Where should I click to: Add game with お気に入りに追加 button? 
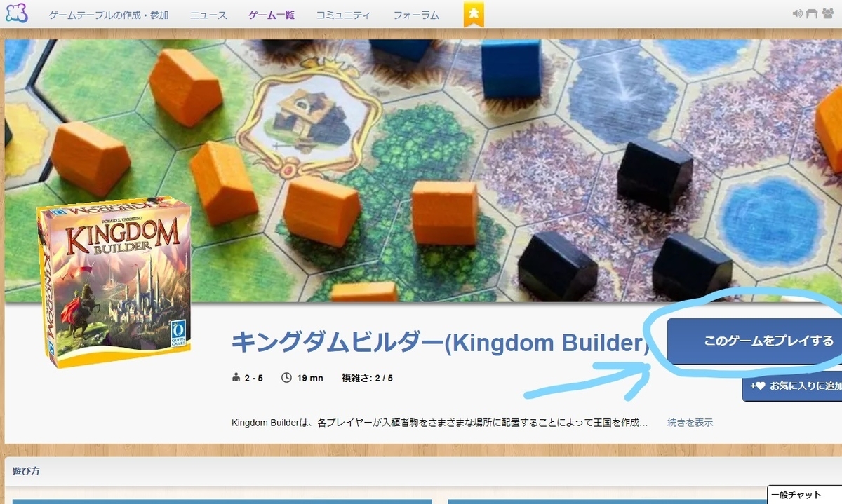pos(792,386)
